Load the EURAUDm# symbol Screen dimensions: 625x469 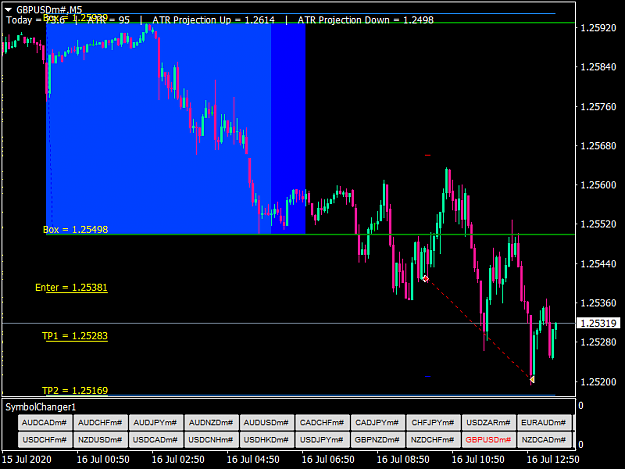tap(543, 422)
